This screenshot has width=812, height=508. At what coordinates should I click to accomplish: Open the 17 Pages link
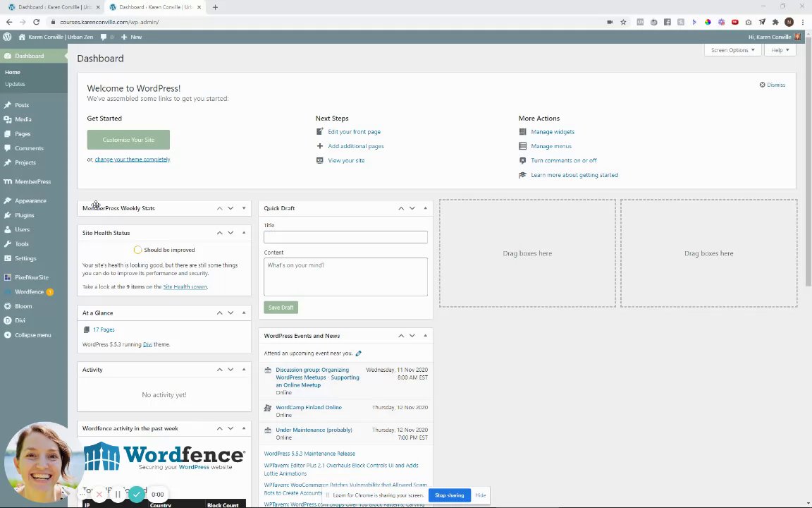coord(104,329)
